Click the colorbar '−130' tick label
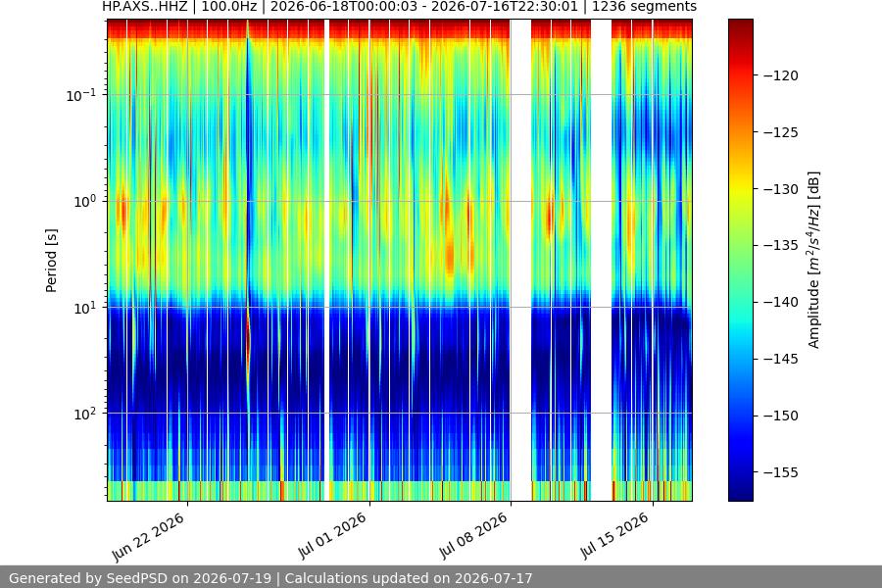Screen dimensions: 882x588 pyautogui.click(x=781, y=189)
